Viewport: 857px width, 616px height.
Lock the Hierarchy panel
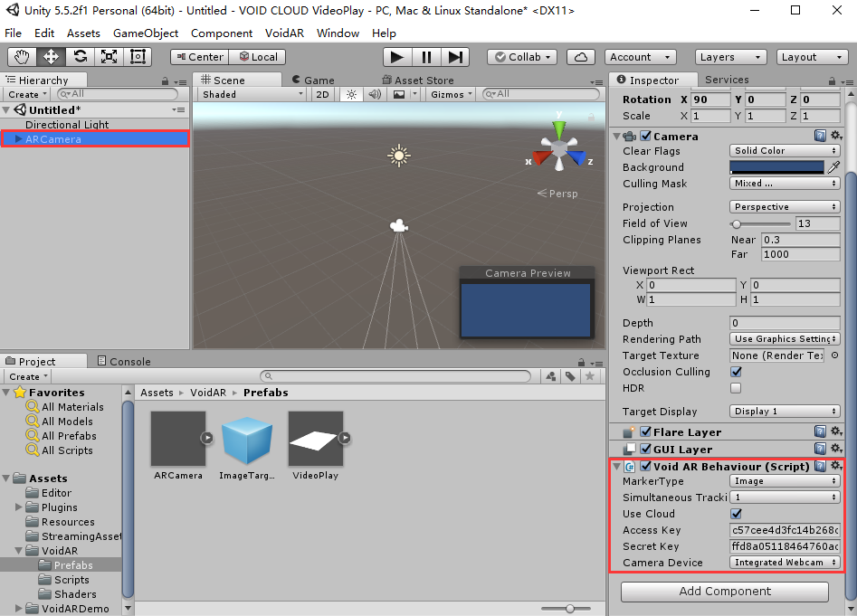tap(165, 81)
